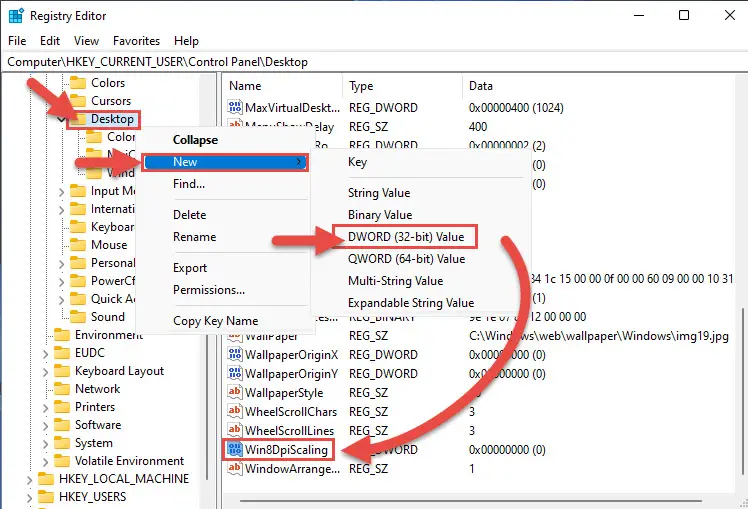Open the Edit menu
This screenshot has height=509, width=748.
50,41
